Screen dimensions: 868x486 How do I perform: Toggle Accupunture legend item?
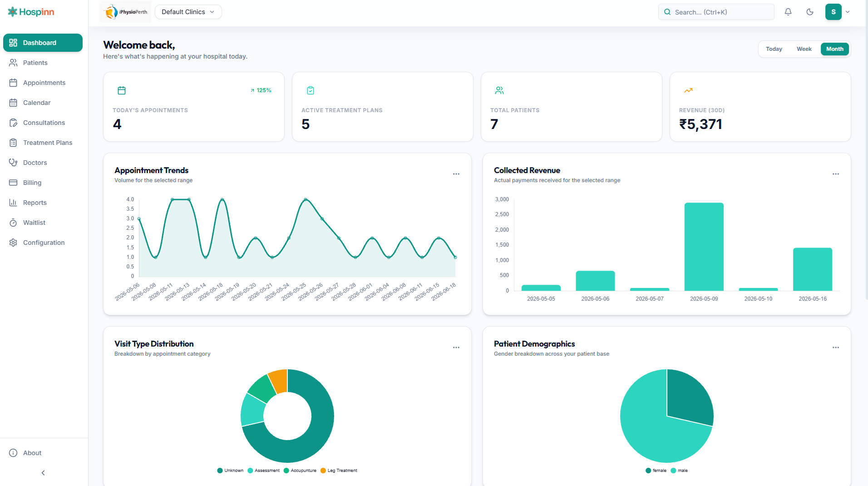point(300,471)
